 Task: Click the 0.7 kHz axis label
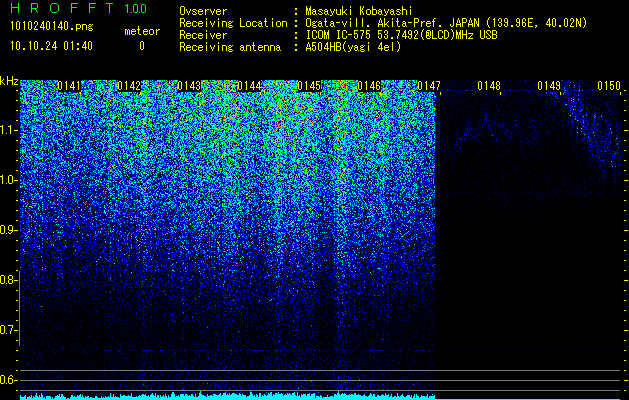coord(8,330)
